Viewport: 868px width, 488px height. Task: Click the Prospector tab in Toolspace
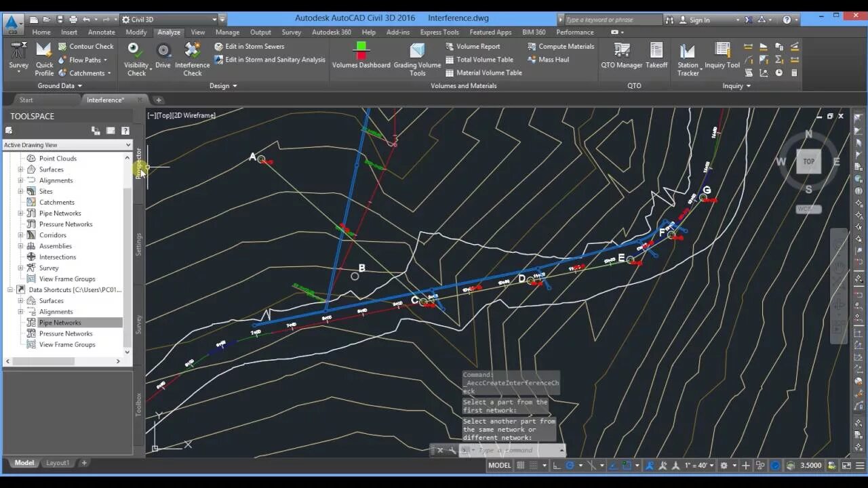[x=139, y=163]
